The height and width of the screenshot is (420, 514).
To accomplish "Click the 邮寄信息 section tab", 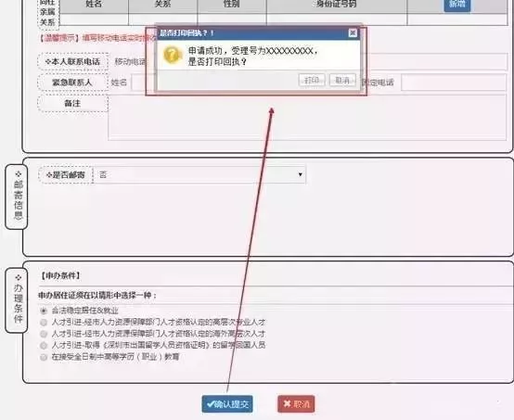I will click(17, 197).
